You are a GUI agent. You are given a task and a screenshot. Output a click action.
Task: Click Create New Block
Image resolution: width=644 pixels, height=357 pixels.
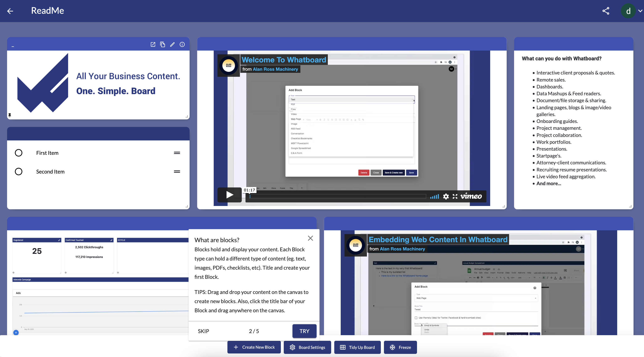point(254,347)
